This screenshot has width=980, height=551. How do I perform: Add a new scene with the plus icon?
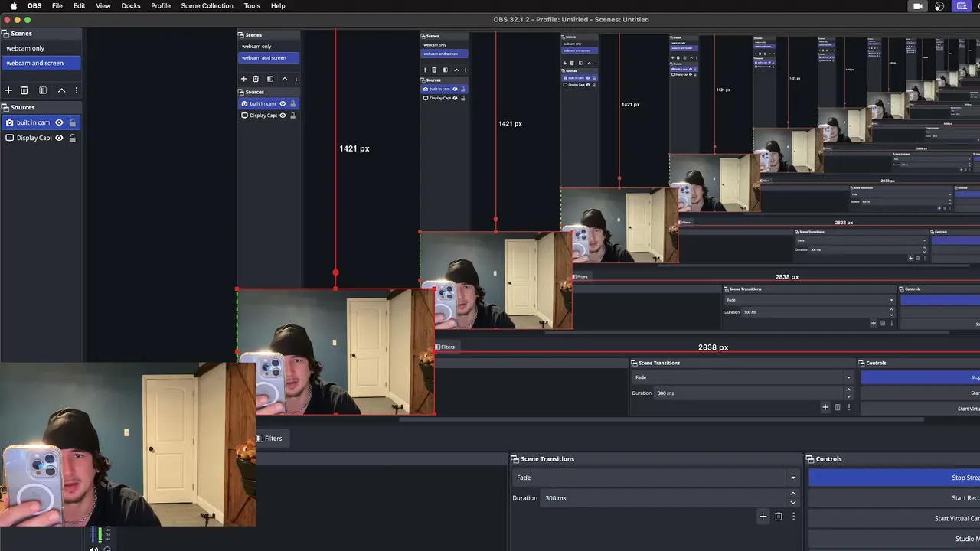pos(9,90)
